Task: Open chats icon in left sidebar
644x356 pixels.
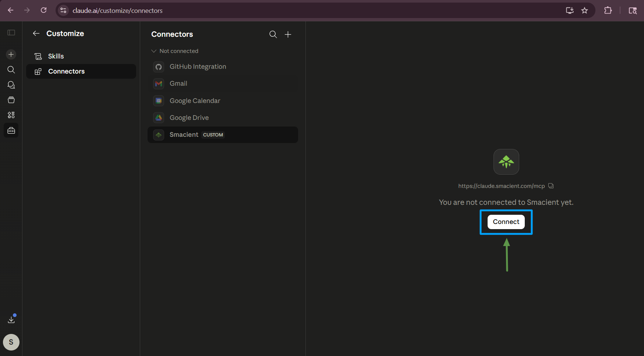Action: (11, 85)
